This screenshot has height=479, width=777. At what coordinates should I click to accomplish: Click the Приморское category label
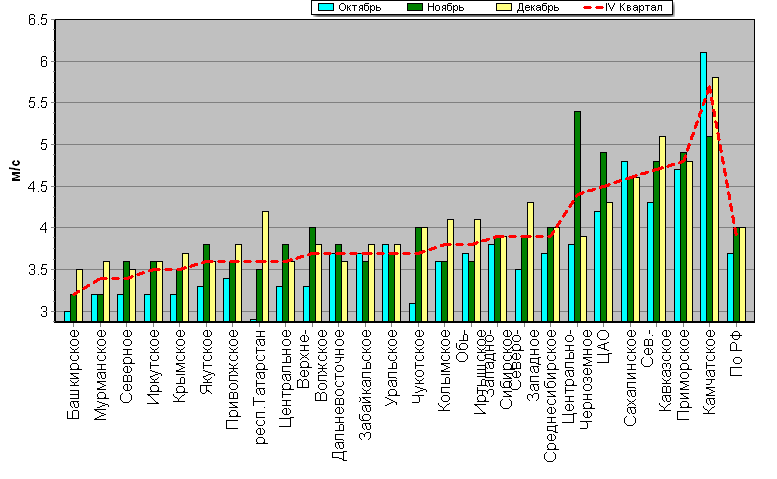click(x=683, y=375)
